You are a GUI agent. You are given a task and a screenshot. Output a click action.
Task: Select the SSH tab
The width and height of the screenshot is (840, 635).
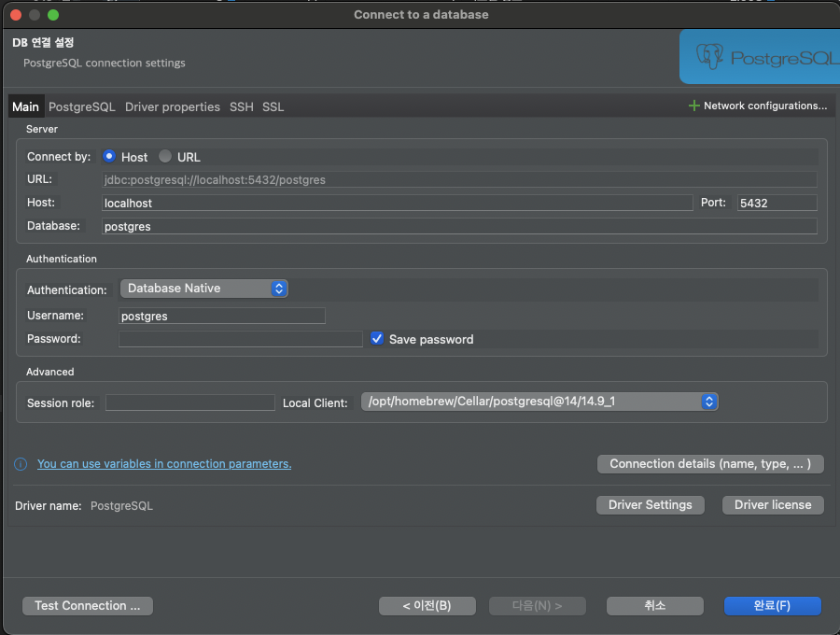click(x=241, y=106)
